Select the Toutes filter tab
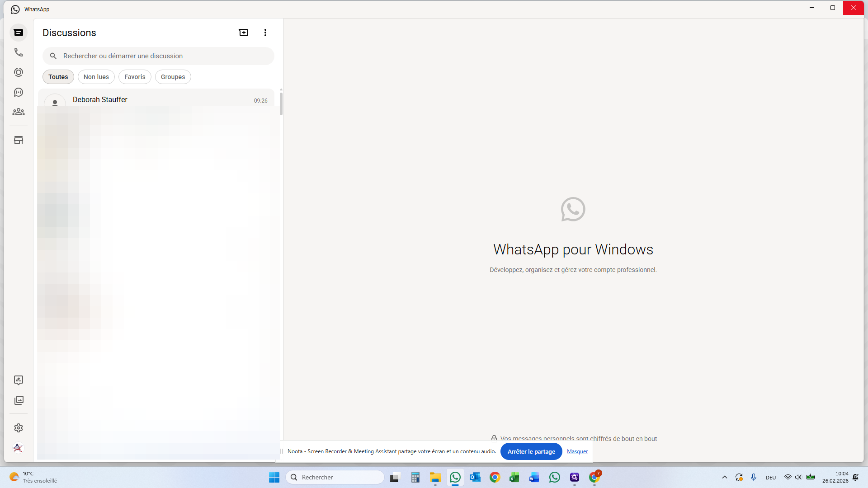Image resolution: width=868 pixels, height=488 pixels. click(x=58, y=77)
